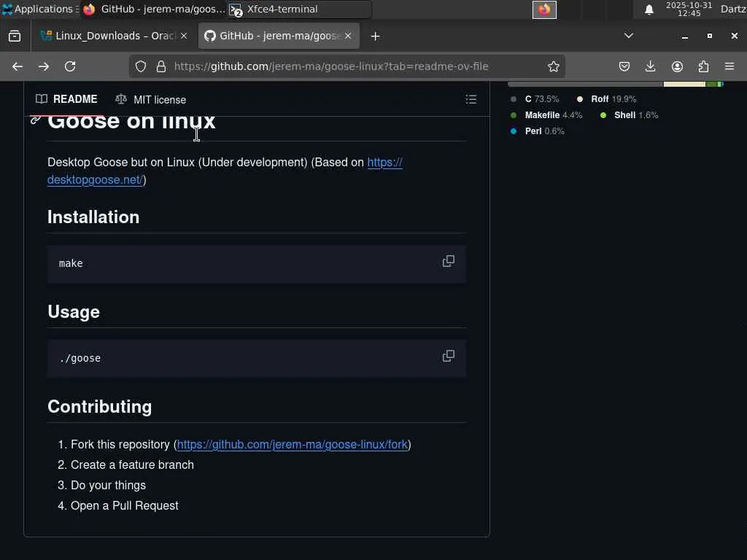Screen dimensions: 747x560
Task: Copy heading anchor link for Goose on linux
Action: (x=35, y=120)
